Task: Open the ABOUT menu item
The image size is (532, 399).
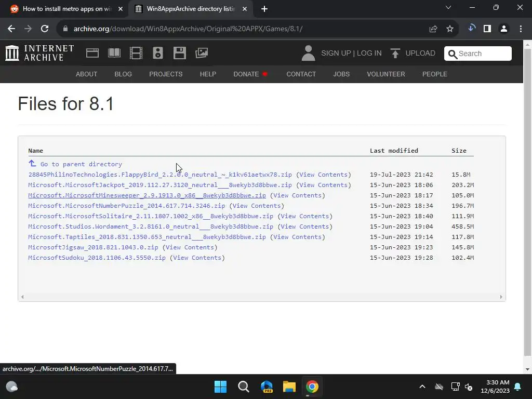Action: pos(87,74)
